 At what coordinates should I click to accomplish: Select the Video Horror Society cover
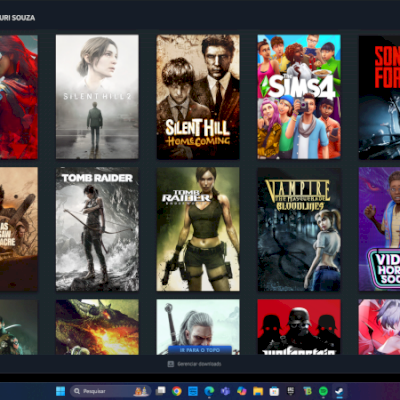379,229
